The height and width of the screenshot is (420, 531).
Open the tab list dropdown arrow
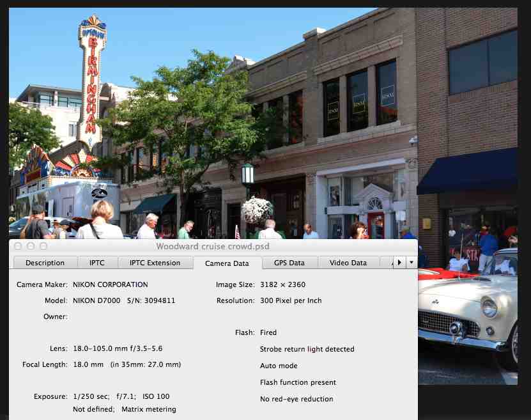click(412, 262)
